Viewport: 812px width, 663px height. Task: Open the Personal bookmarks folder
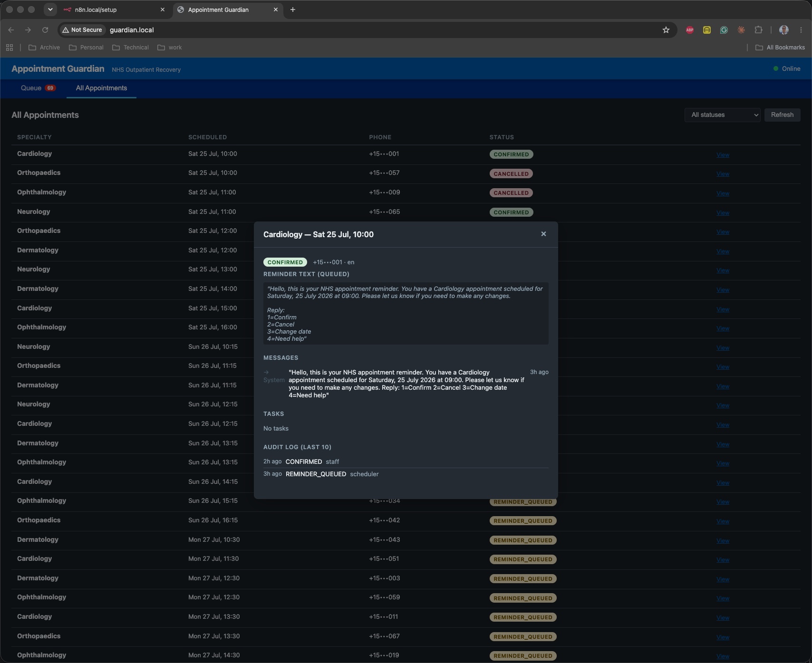[86, 48]
